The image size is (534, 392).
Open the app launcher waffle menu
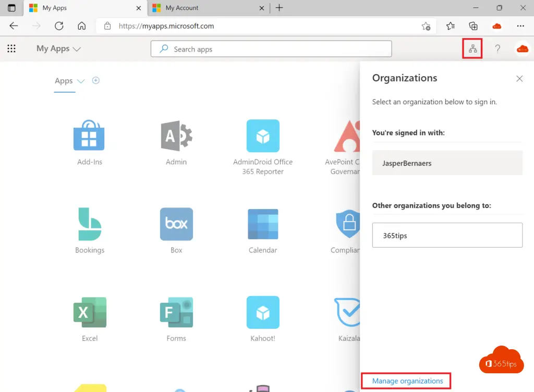click(11, 48)
